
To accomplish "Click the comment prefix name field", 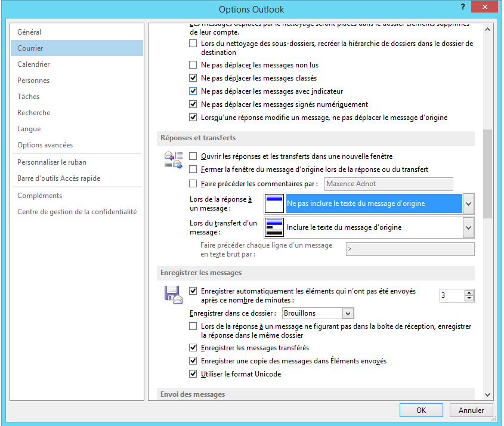I will coord(389,184).
